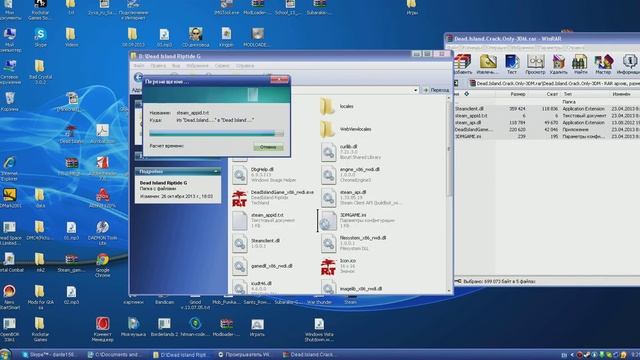
Task: Switch to media player (Проигрыватель) taskbar button
Action: [246, 355]
